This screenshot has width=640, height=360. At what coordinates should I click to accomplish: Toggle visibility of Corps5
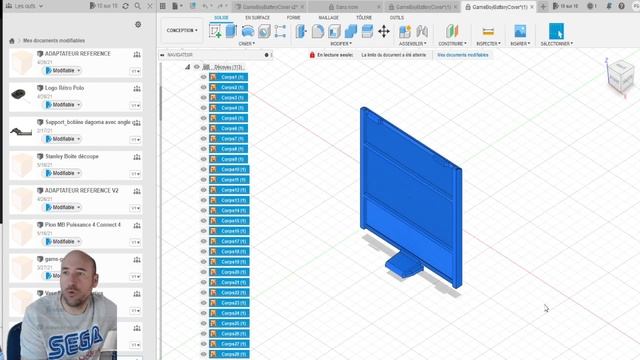click(203, 118)
